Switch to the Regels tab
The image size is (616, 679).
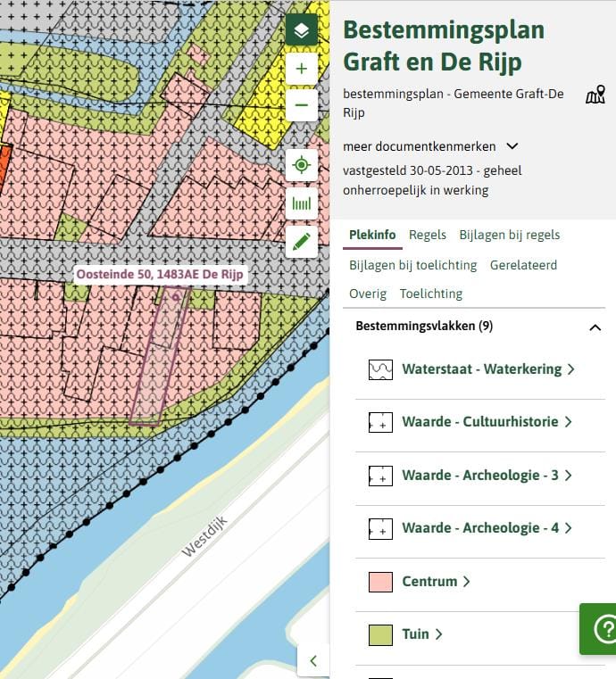coord(428,235)
